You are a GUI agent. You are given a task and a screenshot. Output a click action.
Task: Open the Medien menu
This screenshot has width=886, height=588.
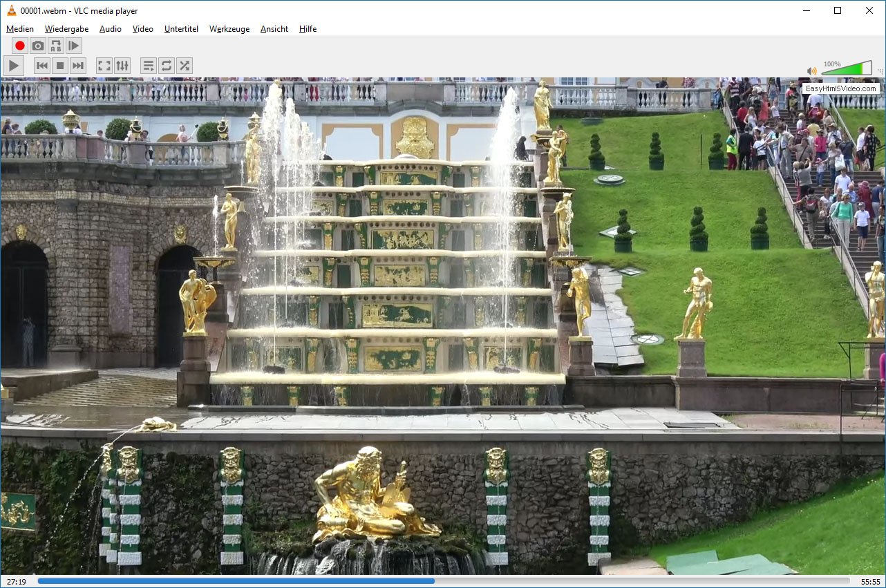pyautogui.click(x=20, y=29)
